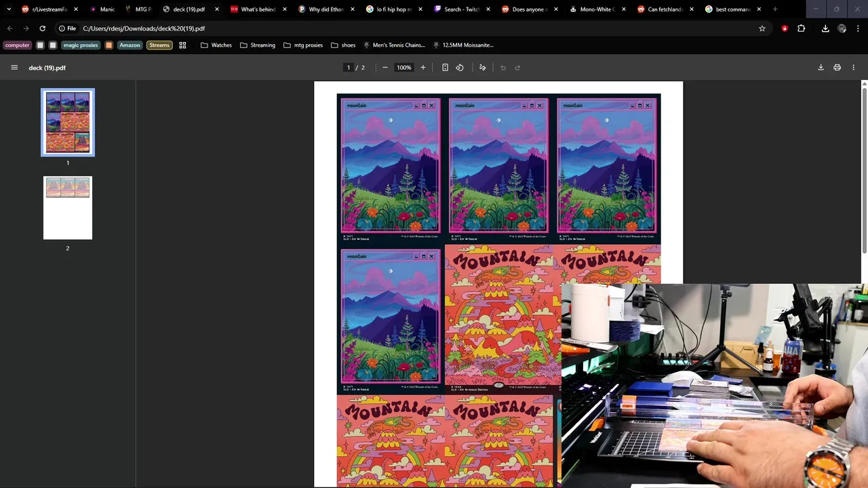Click the red extension icon in toolbar

click(x=785, y=28)
